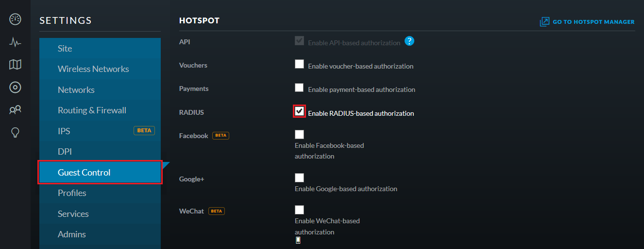Viewport: 644px width, 249px height.
Task: Open the Clients people icon
Action: 15,110
